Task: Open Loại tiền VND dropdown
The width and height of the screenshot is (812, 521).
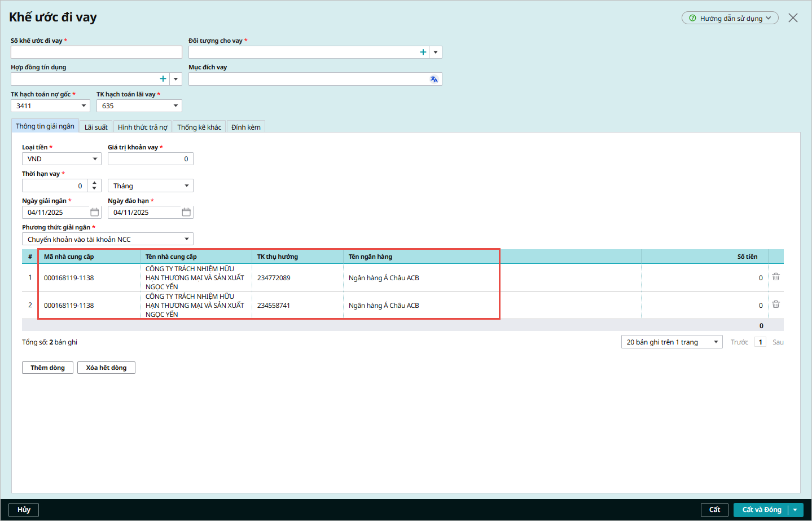Action: pos(95,159)
